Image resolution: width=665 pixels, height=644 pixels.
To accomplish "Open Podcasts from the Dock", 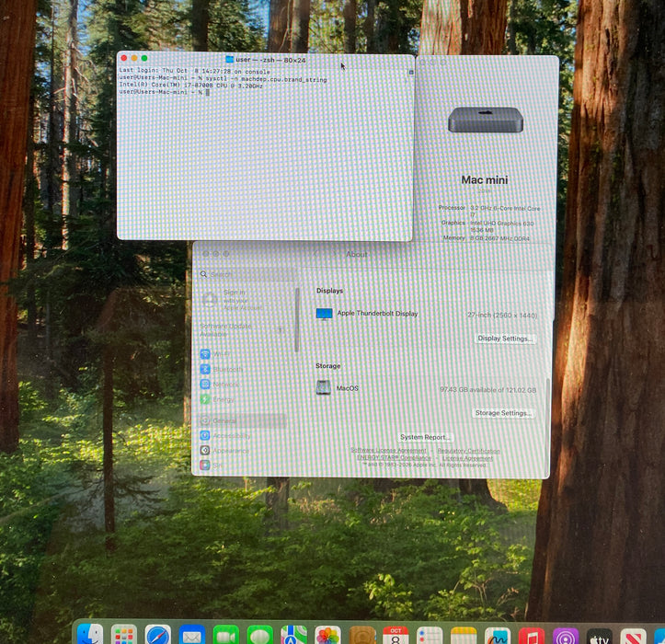I will pos(565,635).
